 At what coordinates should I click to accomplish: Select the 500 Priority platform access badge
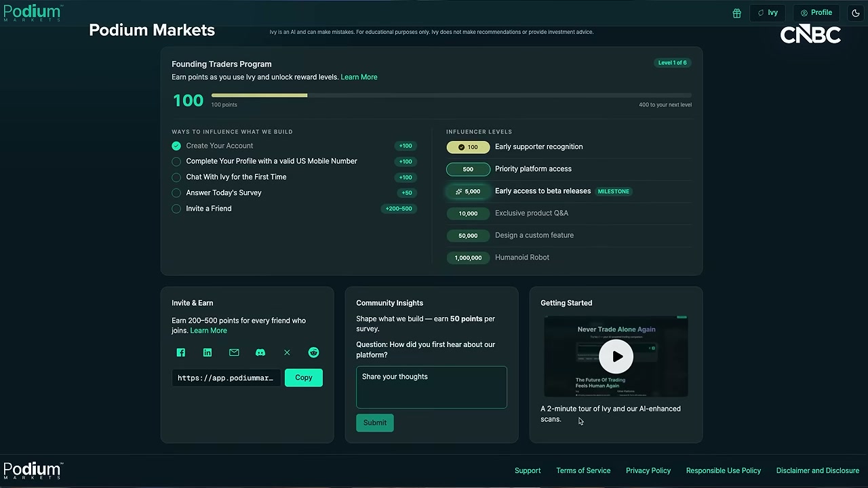[x=468, y=169]
